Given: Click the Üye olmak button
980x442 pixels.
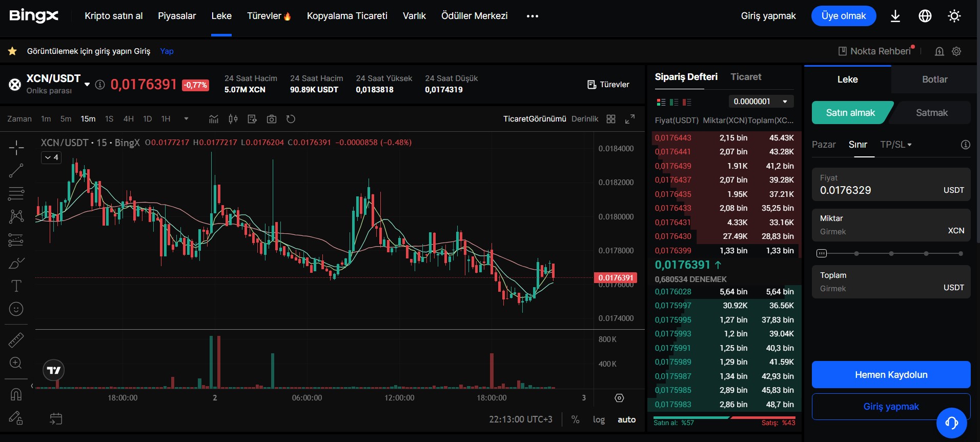Looking at the screenshot, I should 844,16.
